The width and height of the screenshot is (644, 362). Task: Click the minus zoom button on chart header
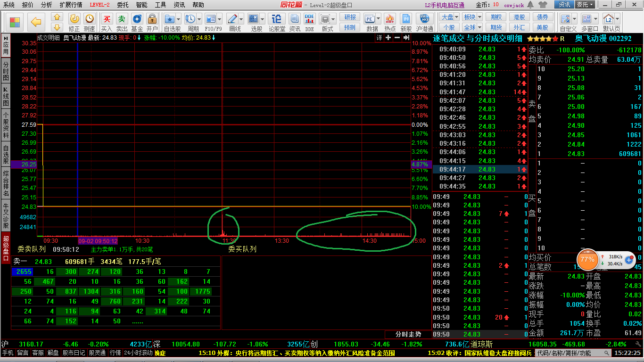(x=397, y=38)
